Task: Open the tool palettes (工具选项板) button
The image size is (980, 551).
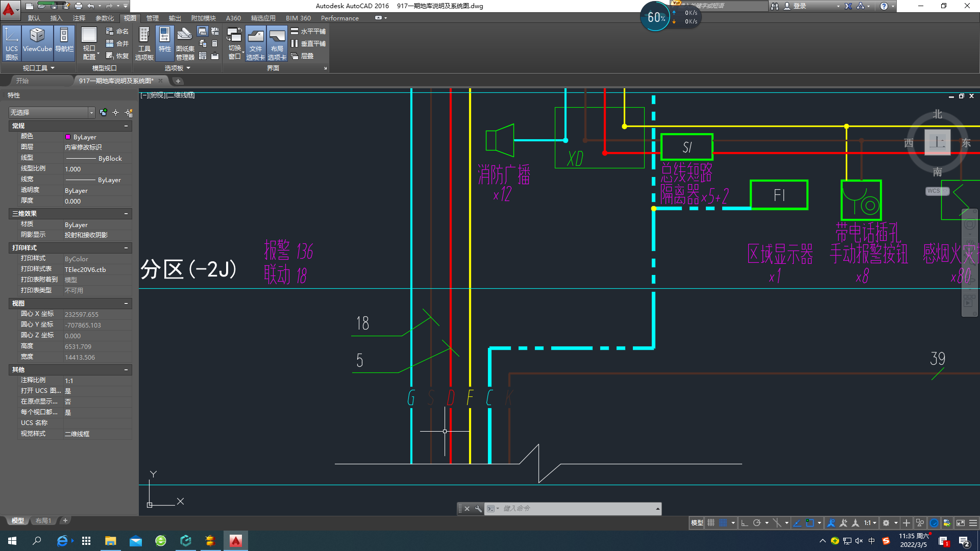Action: (144, 43)
